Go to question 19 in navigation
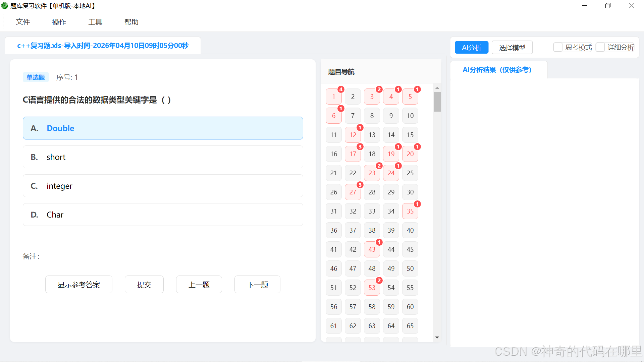Image resolution: width=644 pixels, height=362 pixels. (x=391, y=154)
